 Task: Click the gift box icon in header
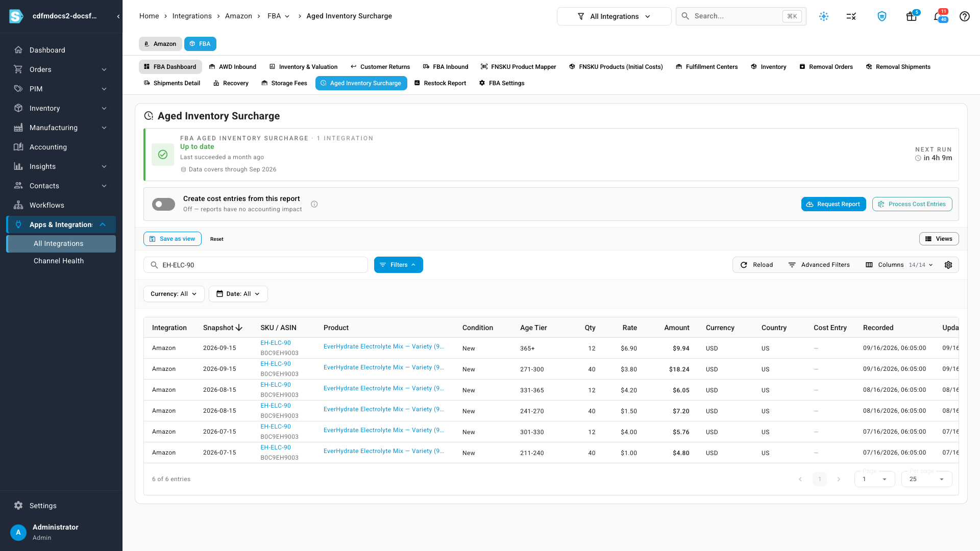pyautogui.click(x=911, y=16)
